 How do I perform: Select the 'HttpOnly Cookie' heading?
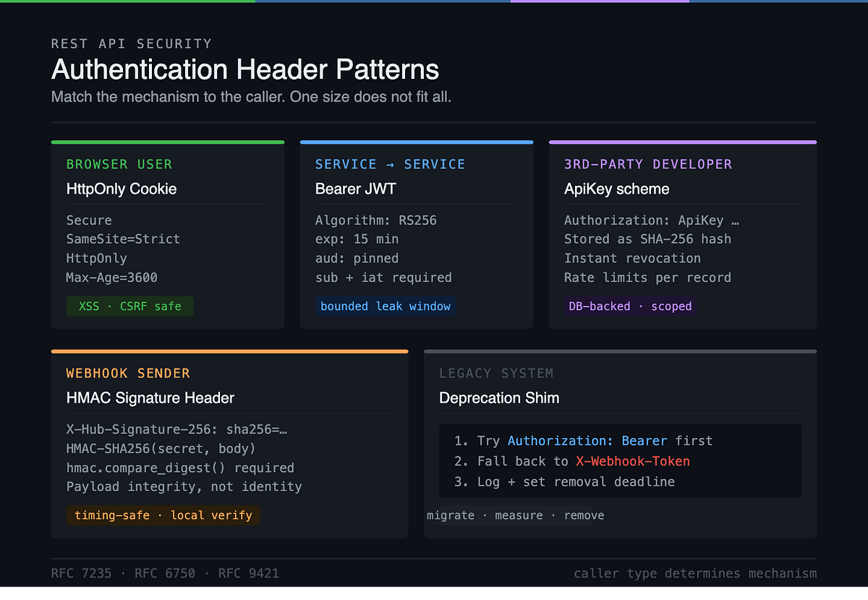coord(122,189)
